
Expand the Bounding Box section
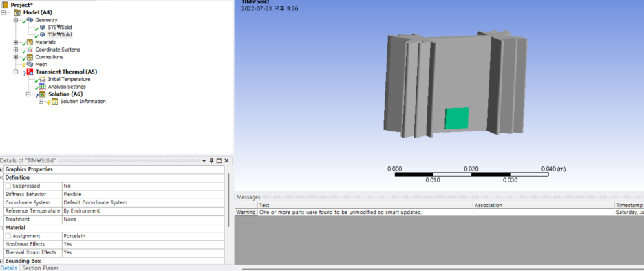pos(1,261)
